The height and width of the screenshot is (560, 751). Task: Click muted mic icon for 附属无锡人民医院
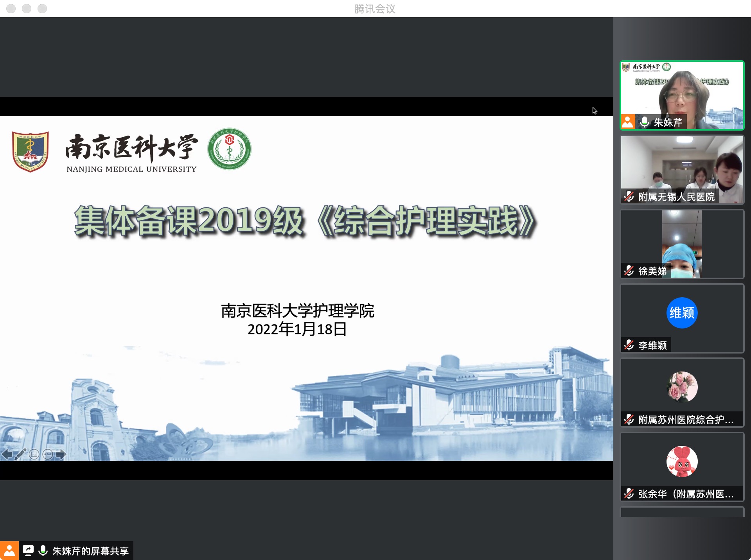tap(629, 196)
